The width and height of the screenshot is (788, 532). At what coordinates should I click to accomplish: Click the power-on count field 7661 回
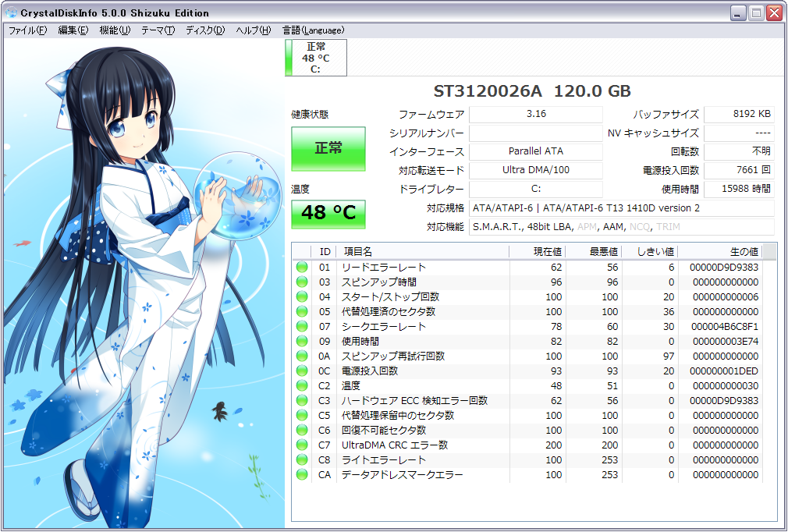click(x=739, y=170)
